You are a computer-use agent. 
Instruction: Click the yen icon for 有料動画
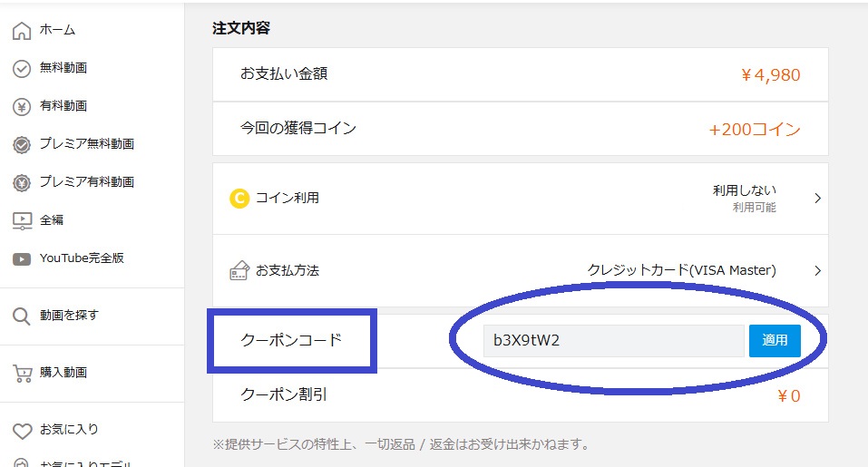[22, 107]
